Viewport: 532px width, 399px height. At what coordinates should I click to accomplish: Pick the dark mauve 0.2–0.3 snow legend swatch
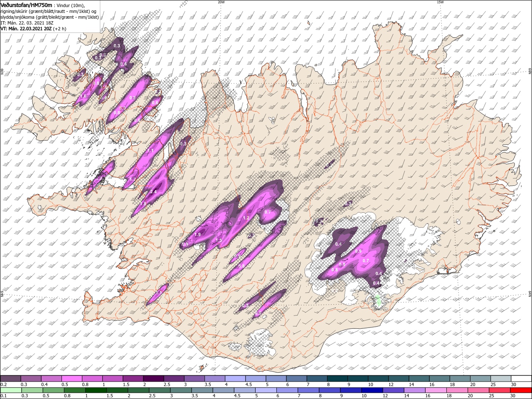[x=10, y=379]
